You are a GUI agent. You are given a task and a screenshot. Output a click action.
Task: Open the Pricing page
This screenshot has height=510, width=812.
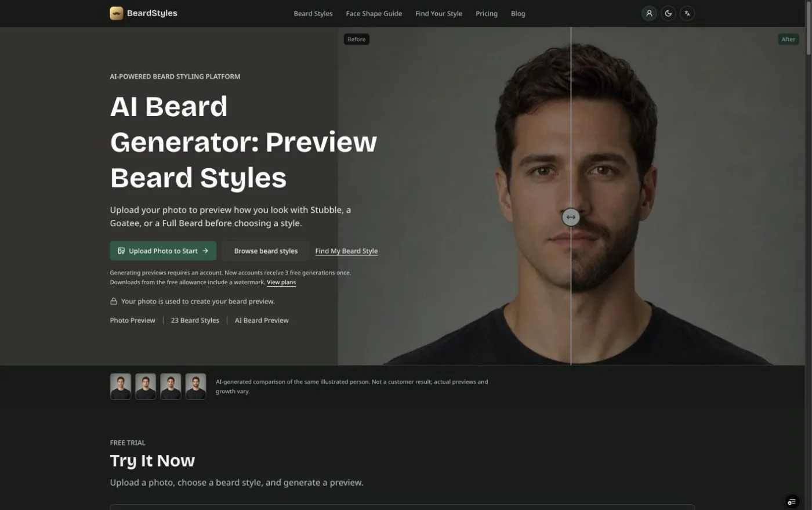tap(487, 13)
